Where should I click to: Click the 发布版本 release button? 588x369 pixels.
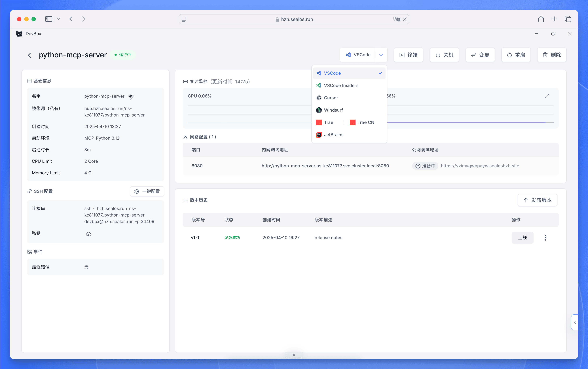[537, 200]
